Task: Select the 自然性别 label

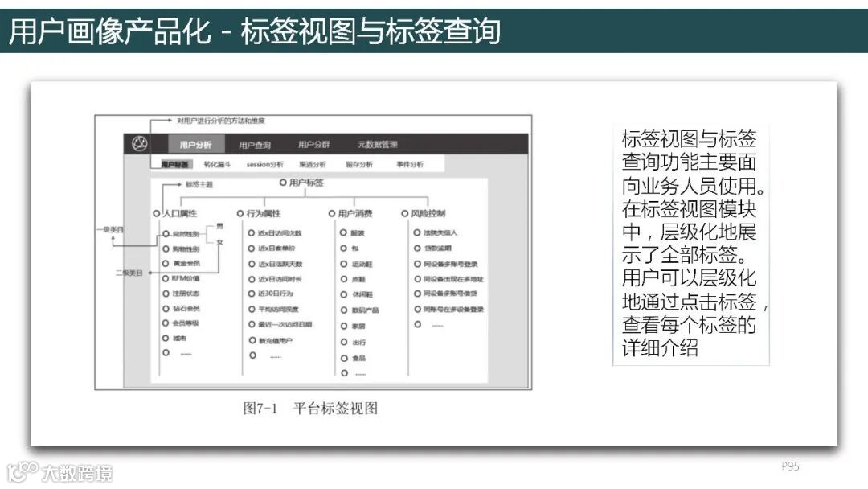Action: pyautogui.click(x=181, y=234)
